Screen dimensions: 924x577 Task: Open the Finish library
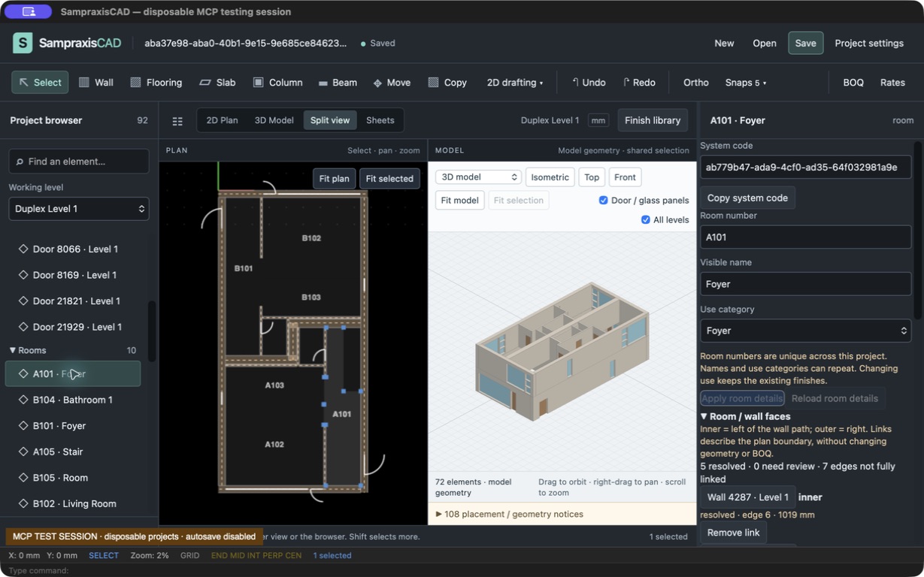pos(652,120)
